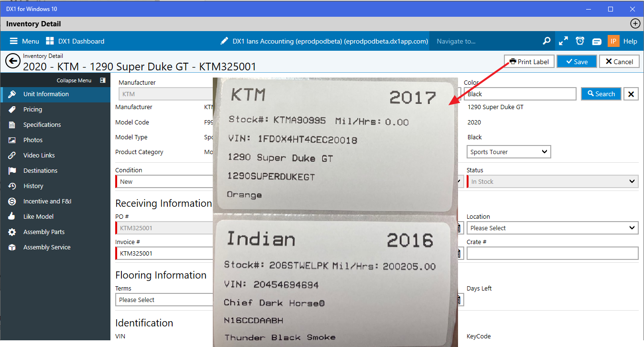This screenshot has height=347, width=644.
Task: Toggle the fullscreen expand arrows icon
Action: click(x=564, y=41)
